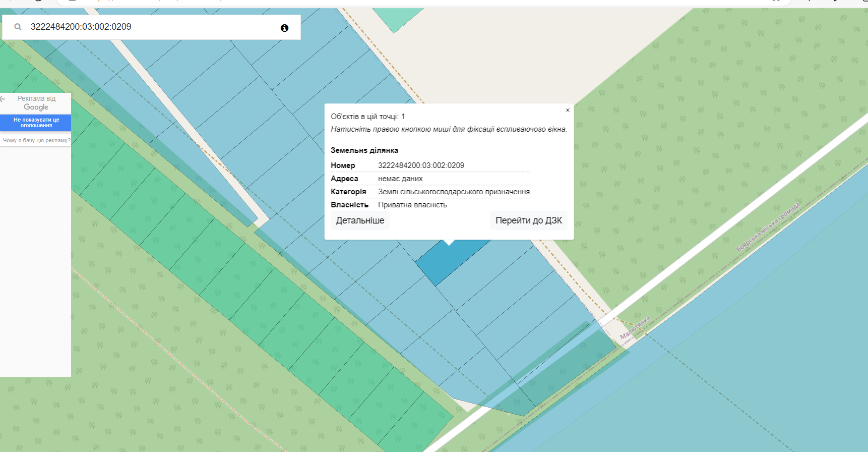Click the Google logo in the ad panel
868x452 pixels.
(x=36, y=107)
